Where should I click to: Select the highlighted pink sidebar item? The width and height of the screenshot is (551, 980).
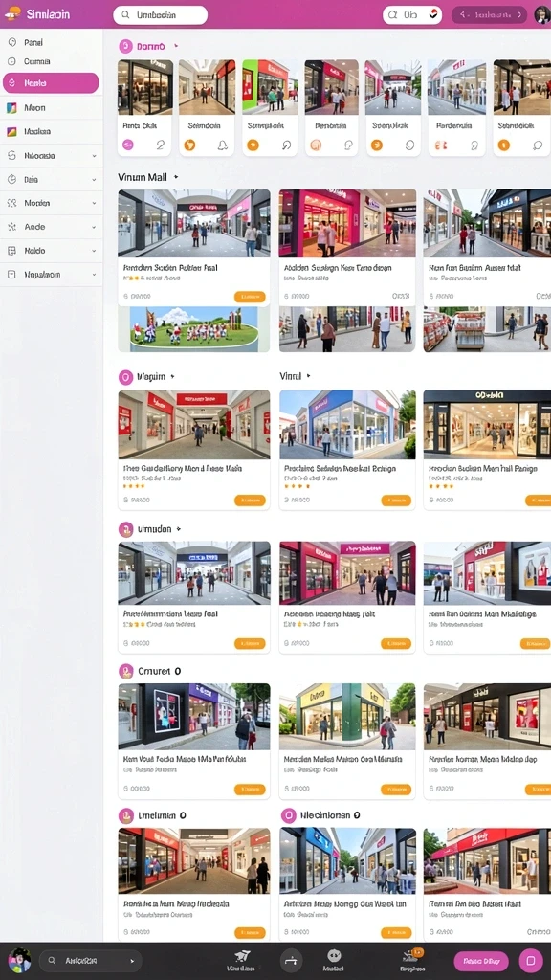click(51, 82)
